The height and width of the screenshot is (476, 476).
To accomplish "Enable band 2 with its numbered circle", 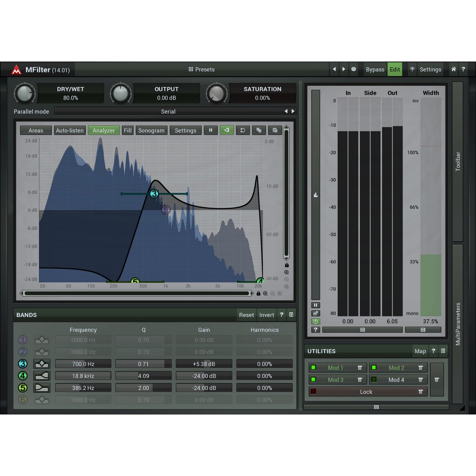I will [23, 352].
